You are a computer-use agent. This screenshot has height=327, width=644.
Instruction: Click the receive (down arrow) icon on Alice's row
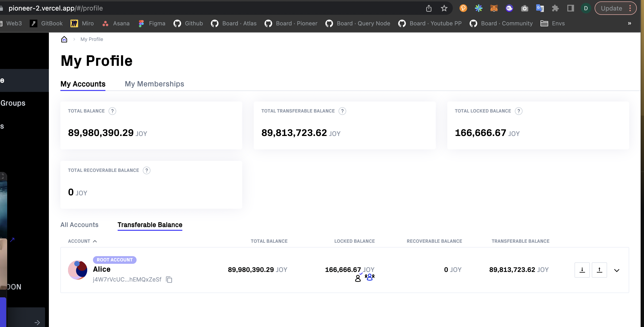click(582, 270)
